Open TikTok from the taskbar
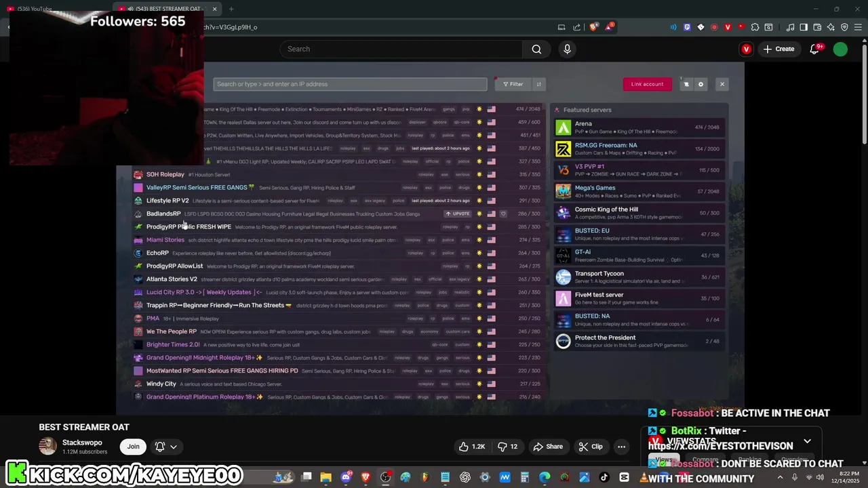 604,477
